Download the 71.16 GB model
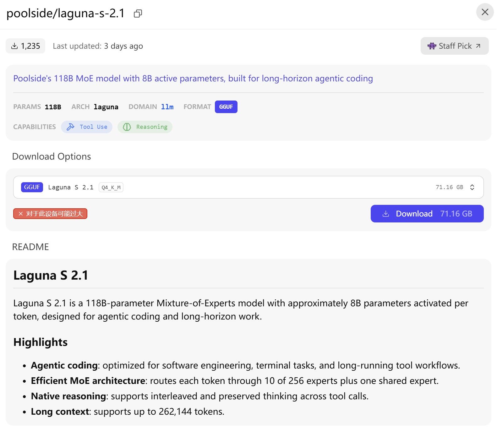Viewport: 497px width, 448px height. pos(427,214)
